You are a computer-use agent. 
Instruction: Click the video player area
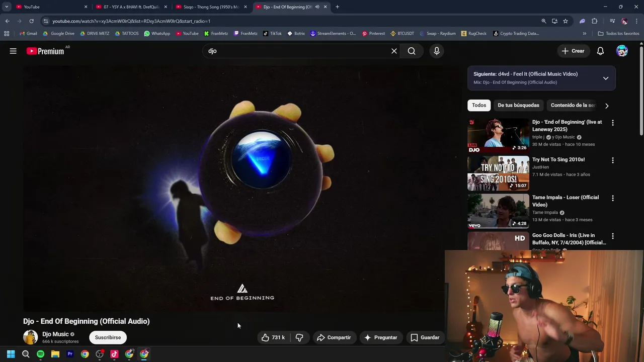coord(242,189)
